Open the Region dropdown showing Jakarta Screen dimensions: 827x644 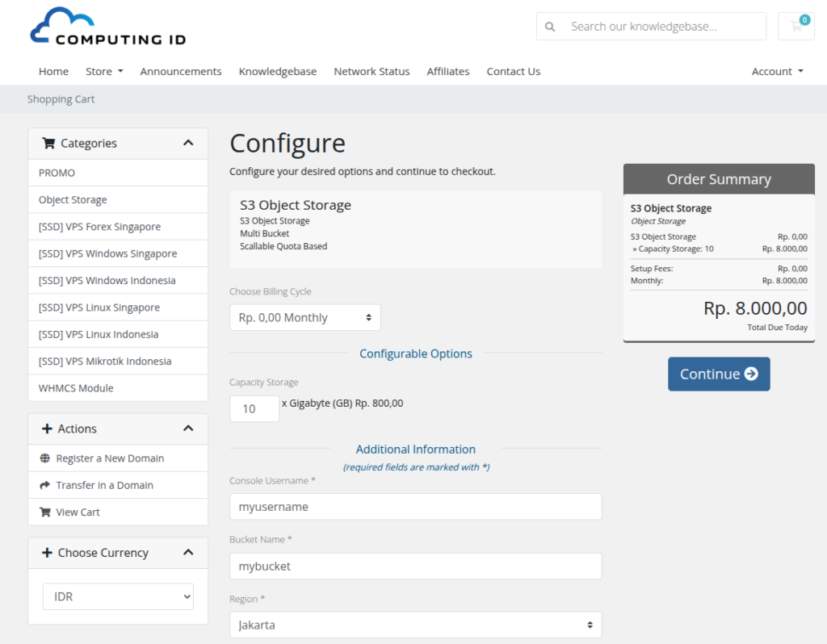coord(415,624)
